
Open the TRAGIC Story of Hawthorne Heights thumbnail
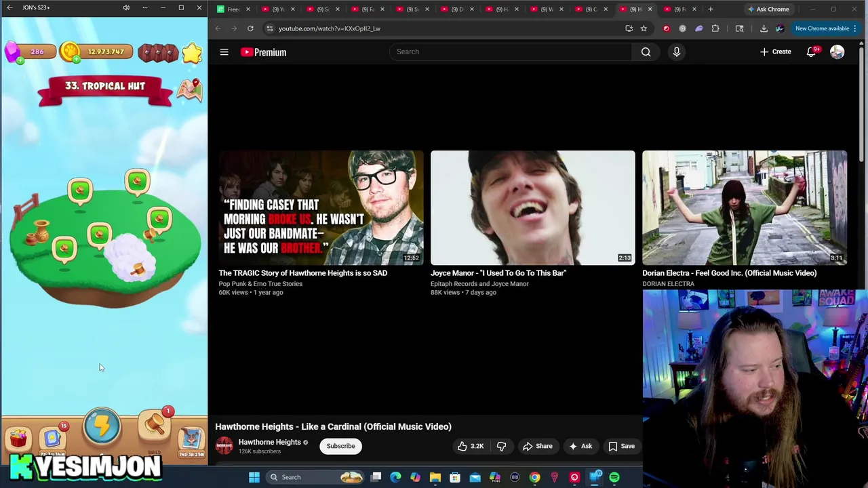pos(321,207)
